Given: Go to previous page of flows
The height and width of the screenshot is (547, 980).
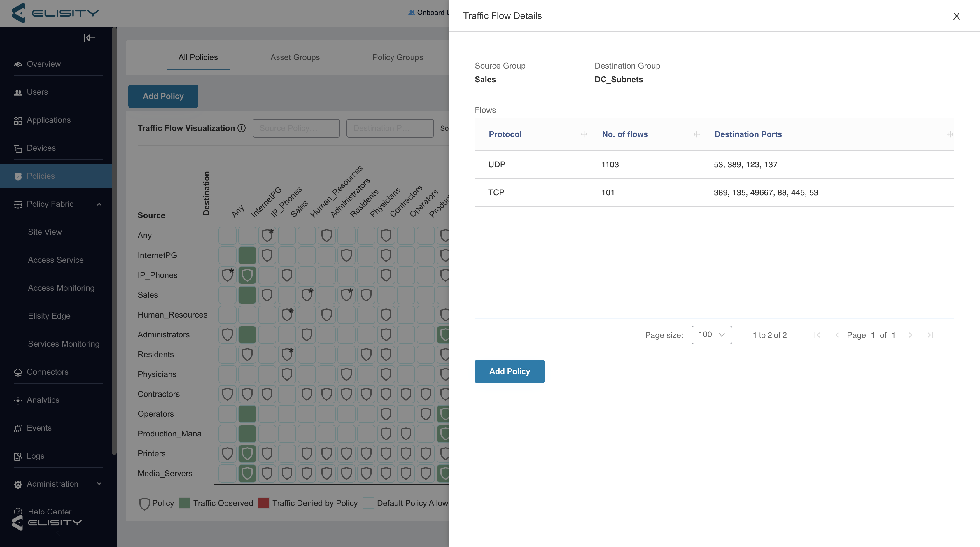Looking at the screenshot, I should pyautogui.click(x=836, y=335).
